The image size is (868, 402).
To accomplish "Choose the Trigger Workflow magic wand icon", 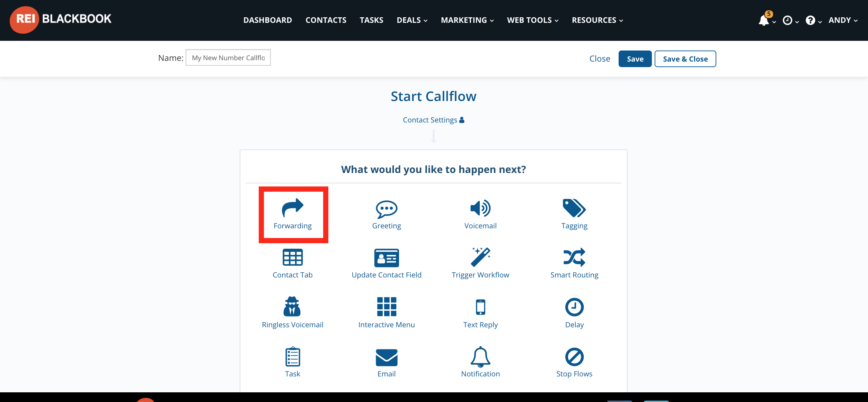I will (480, 257).
